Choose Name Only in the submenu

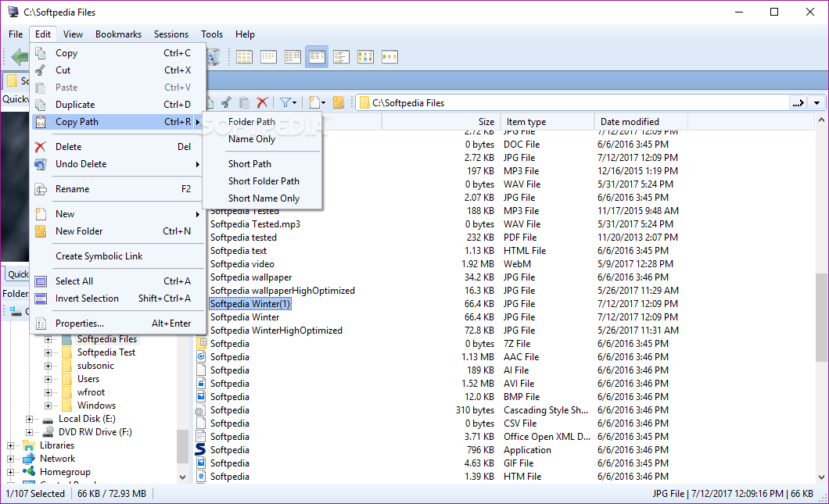click(x=262, y=139)
